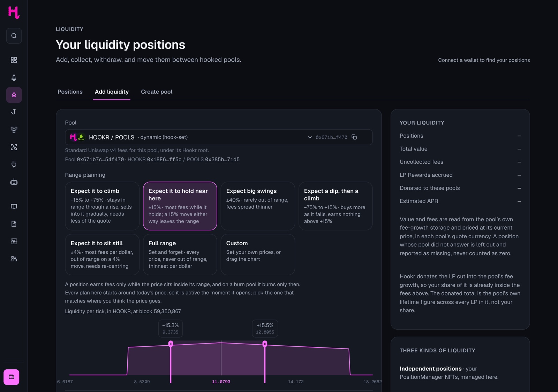Click the −15.3% 9.3735 price label

coord(171,328)
